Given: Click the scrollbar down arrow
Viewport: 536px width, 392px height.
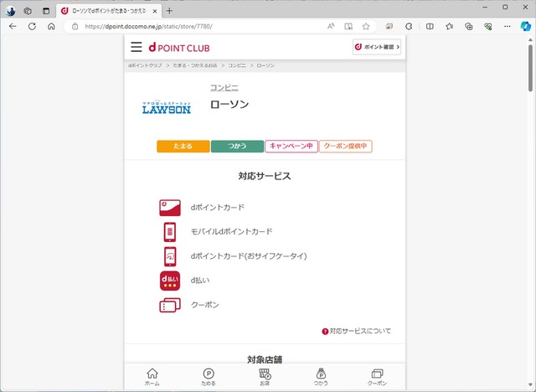Looking at the screenshot, I should (530, 384).
